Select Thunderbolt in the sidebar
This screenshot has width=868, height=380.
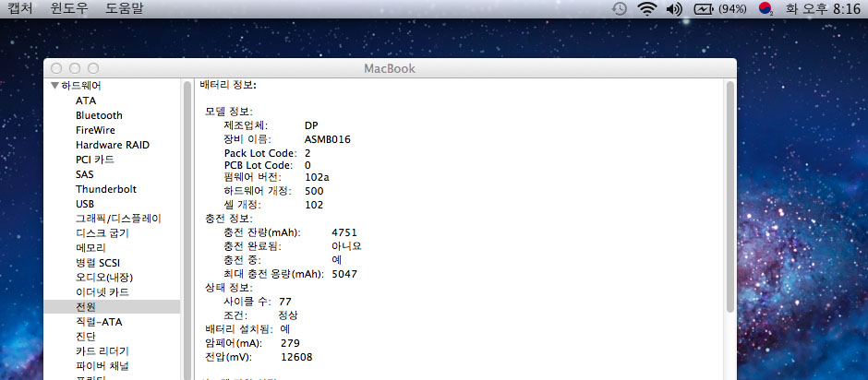pos(105,189)
